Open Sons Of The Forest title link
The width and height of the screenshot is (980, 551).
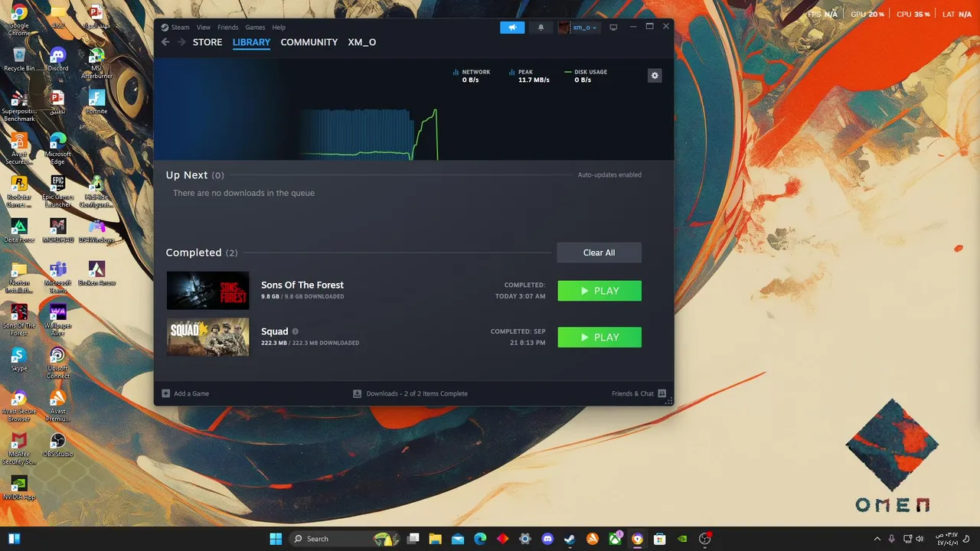coord(302,285)
